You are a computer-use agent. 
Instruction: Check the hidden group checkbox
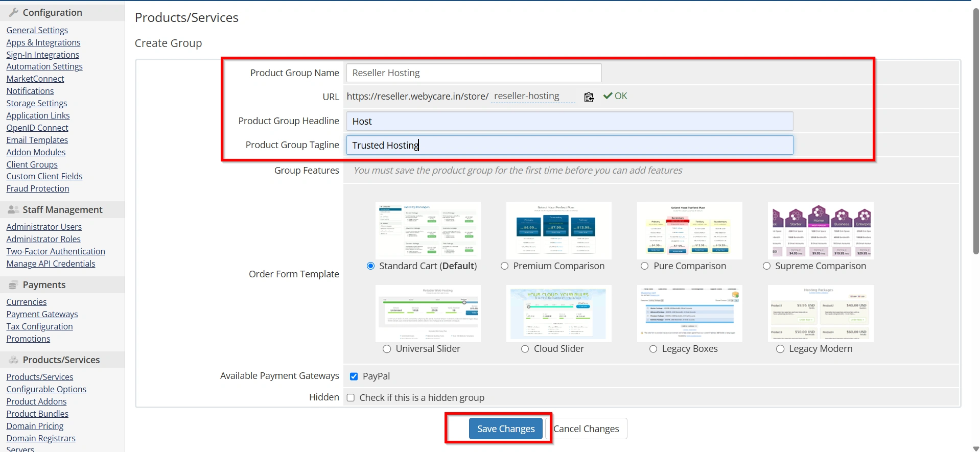(x=351, y=398)
